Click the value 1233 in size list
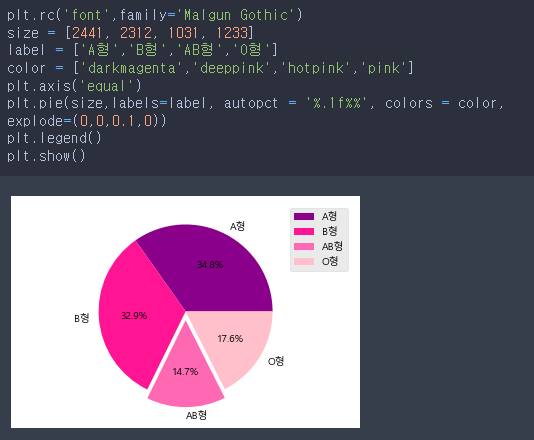 click(x=232, y=33)
